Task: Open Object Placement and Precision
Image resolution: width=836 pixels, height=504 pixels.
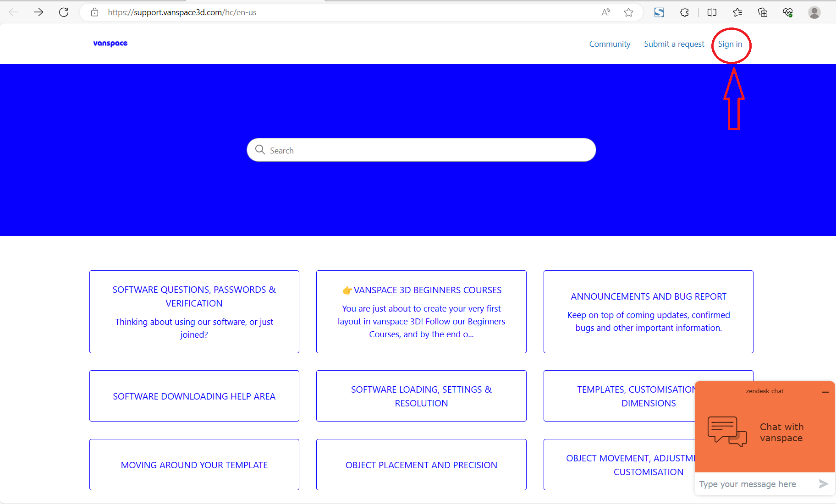Action: (422, 465)
